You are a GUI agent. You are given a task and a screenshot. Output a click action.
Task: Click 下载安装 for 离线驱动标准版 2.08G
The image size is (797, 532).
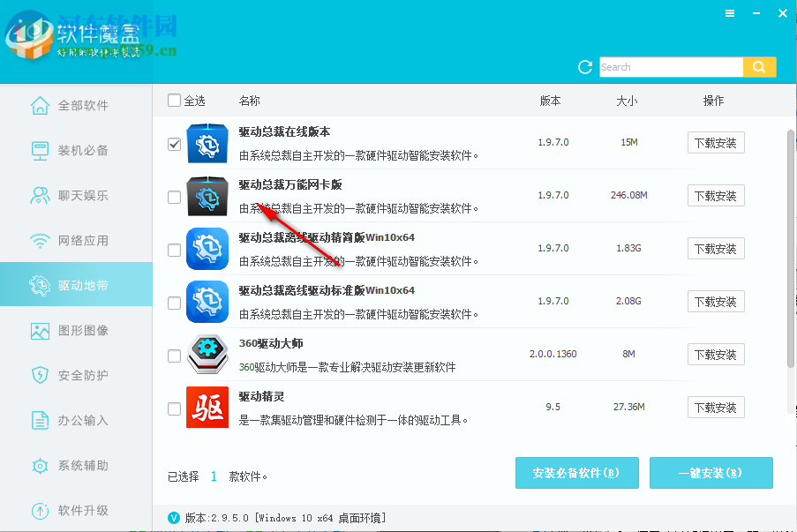coord(716,302)
